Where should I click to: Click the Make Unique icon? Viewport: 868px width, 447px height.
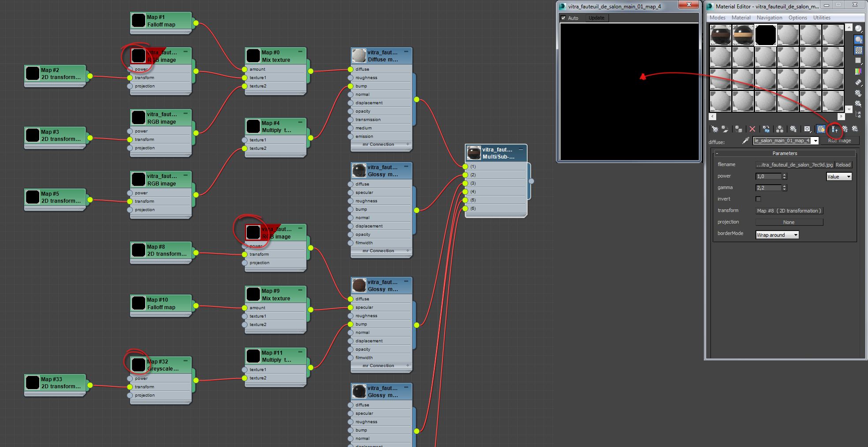[780, 129]
